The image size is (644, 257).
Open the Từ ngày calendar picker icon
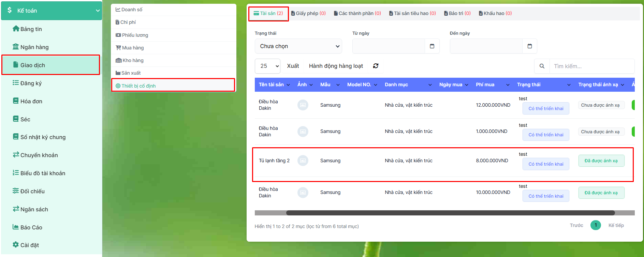point(432,46)
